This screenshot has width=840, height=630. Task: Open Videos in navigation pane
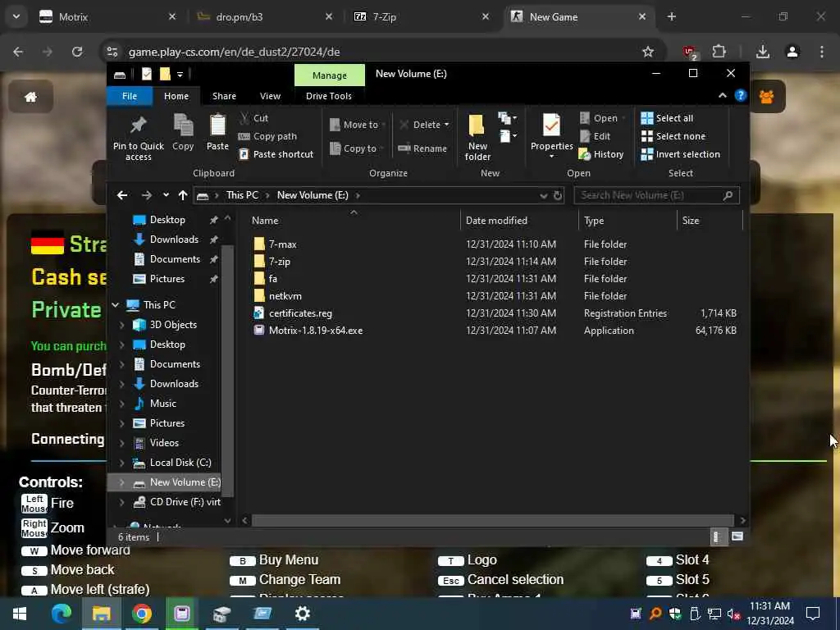(x=164, y=442)
